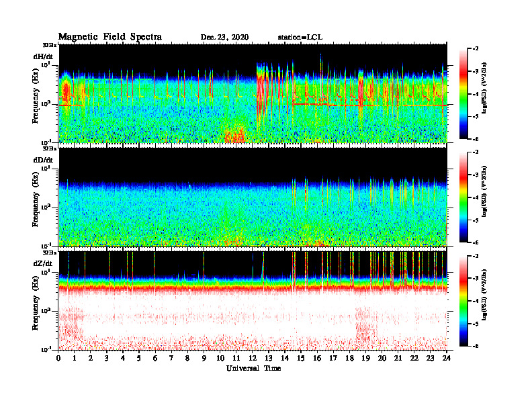Click the dZ/dt spectrogram plot

click(253, 300)
